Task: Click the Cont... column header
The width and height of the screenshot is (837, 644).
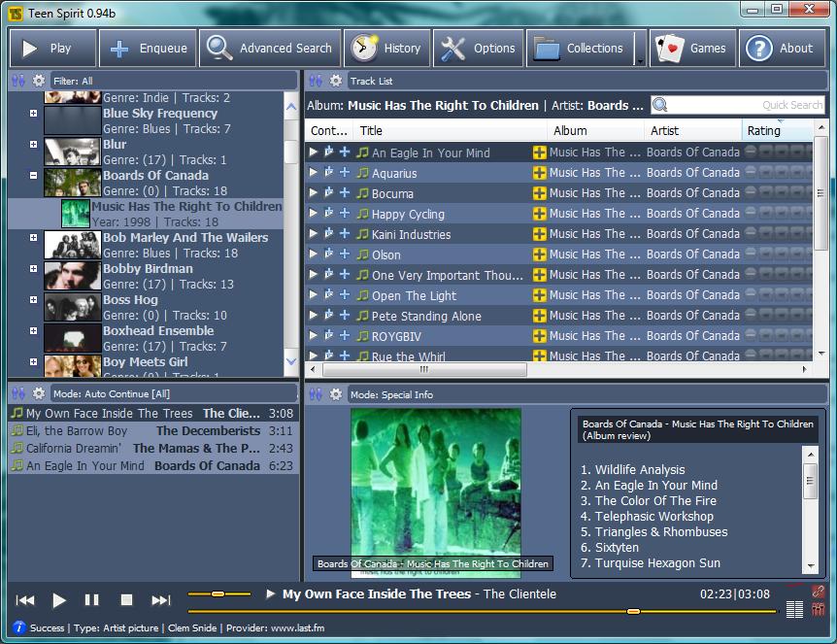Action: 329,131
